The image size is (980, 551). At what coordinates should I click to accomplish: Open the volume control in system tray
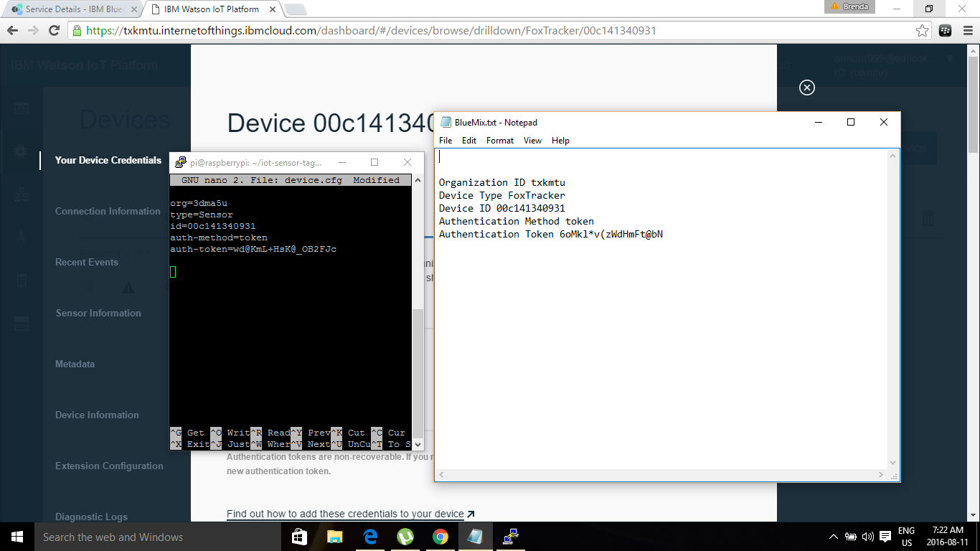click(867, 537)
